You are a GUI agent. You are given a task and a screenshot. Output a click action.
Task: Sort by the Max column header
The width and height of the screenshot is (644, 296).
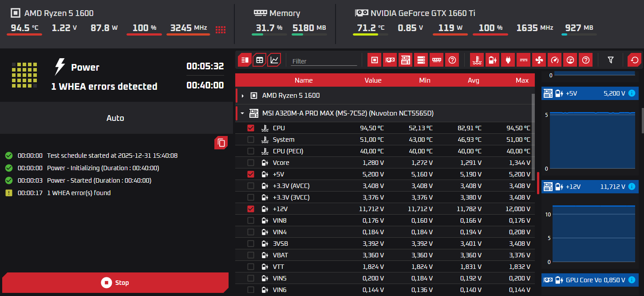pos(522,80)
